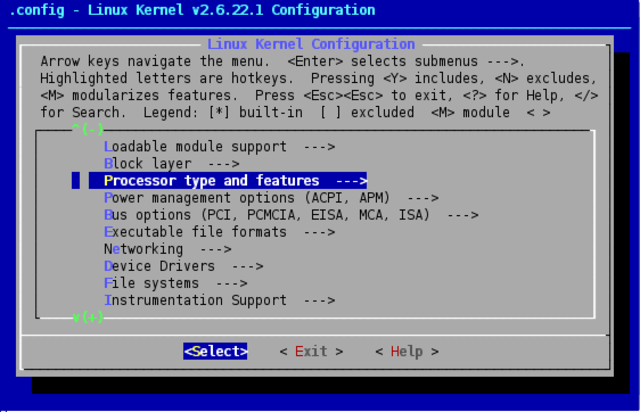Click the < Help > button

click(x=407, y=351)
